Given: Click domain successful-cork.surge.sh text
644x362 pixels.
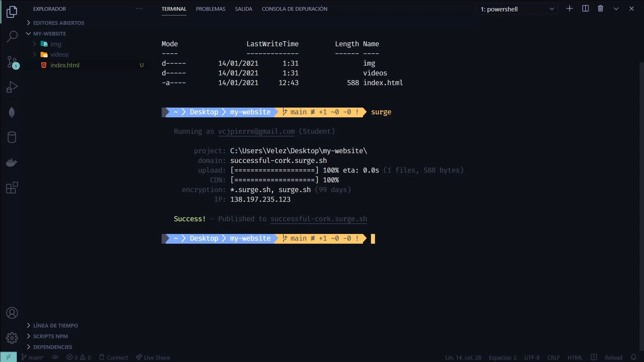Looking at the screenshot, I should (x=278, y=161).
